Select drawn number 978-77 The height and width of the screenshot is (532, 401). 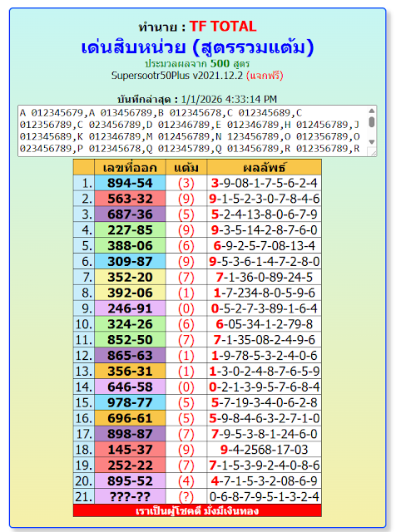[x=130, y=402]
